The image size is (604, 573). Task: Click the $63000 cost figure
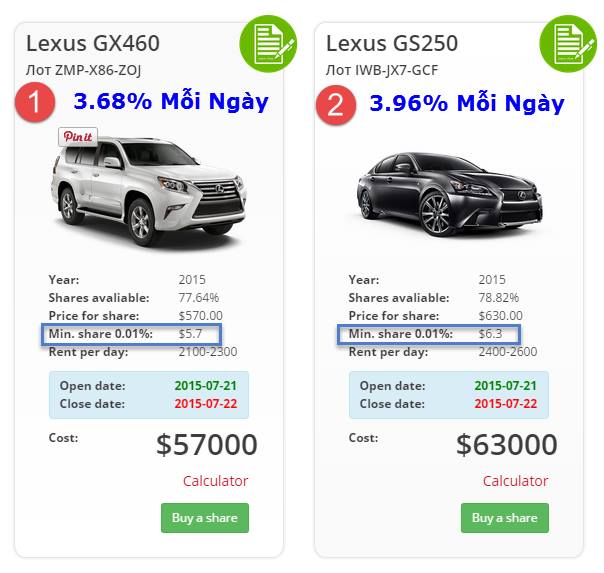point(506,445)
